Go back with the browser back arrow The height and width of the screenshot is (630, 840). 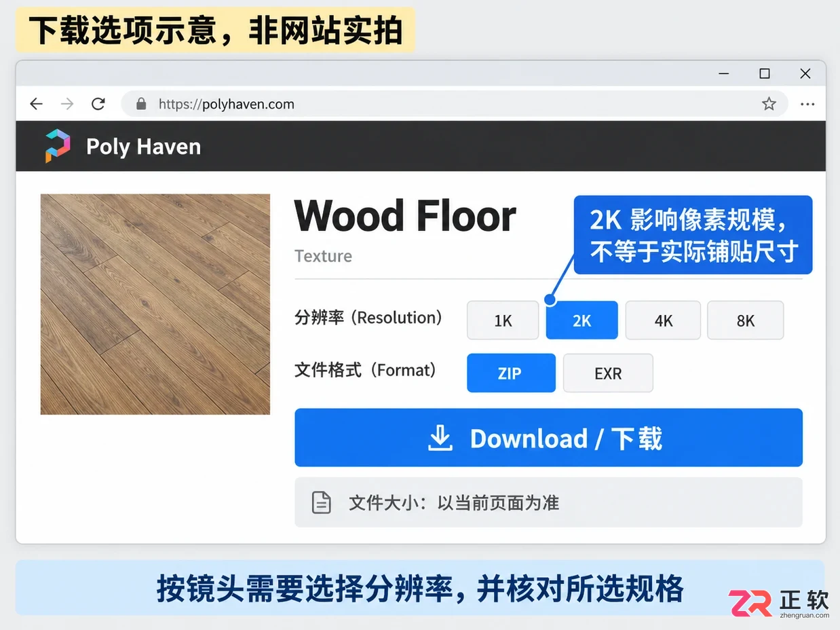(36, 104)
